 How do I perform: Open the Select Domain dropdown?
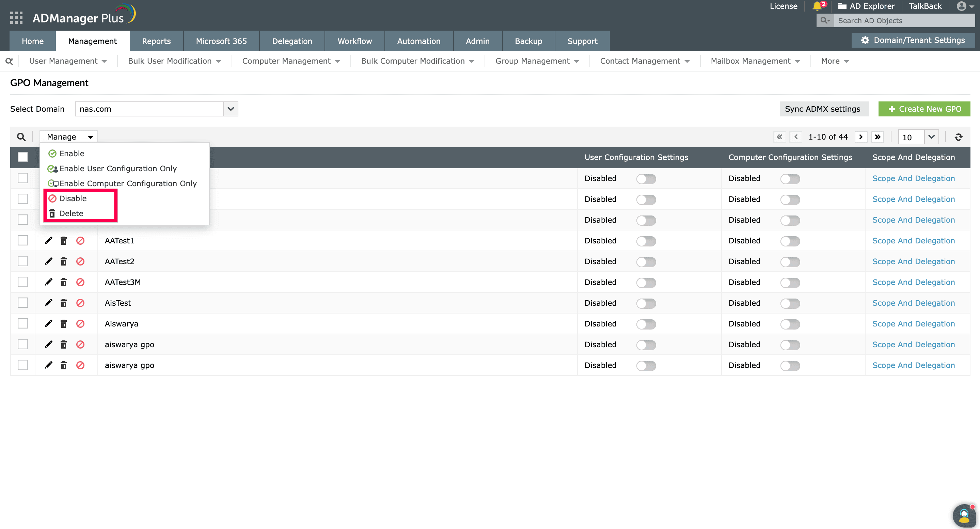(x=230, y=109)
